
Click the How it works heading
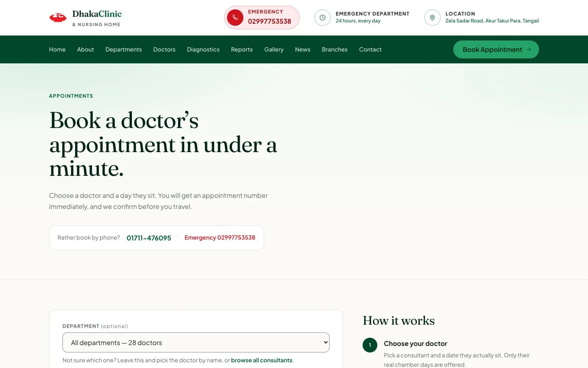[399, 321]
